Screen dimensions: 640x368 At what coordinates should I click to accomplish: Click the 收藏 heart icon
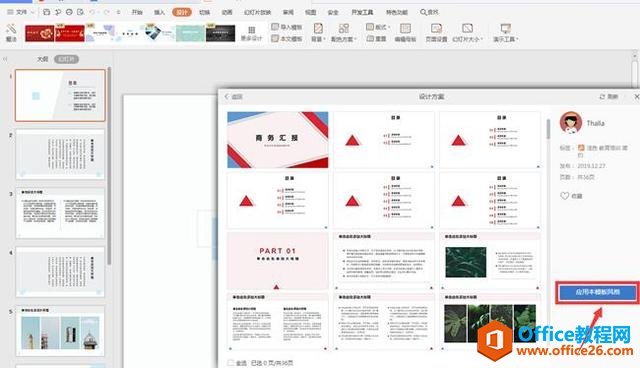pyautogui.click(x=564, y=196)
